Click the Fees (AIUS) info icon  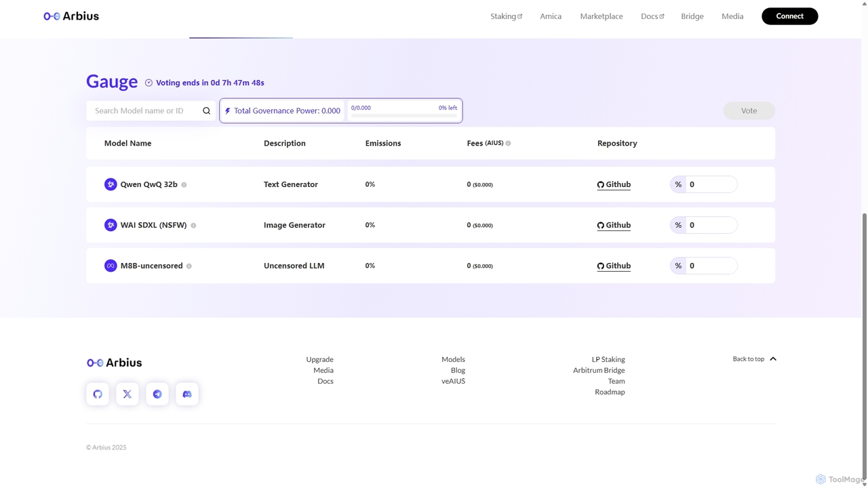coord(508,144)
